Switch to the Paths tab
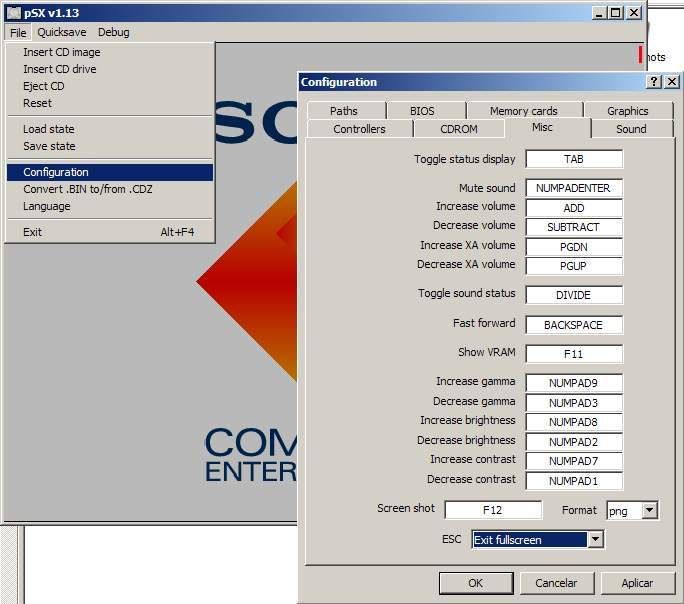 [347, 111]
